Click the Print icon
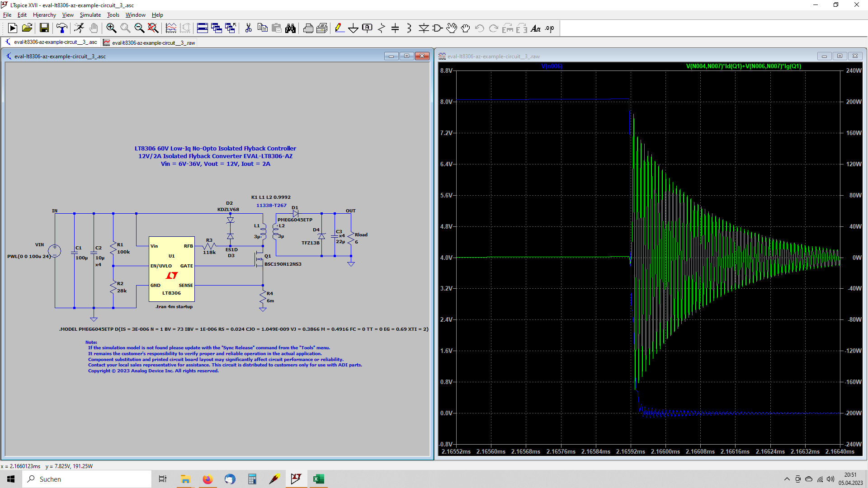Image resolution: width=868 pixels, height=488 pixels. (308, 28)
